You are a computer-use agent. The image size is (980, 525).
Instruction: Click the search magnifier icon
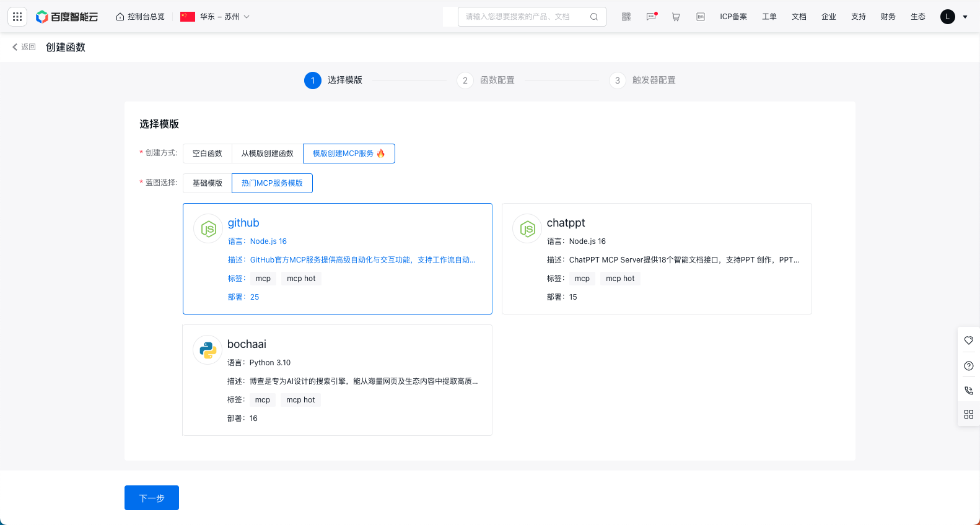point(593,17)
